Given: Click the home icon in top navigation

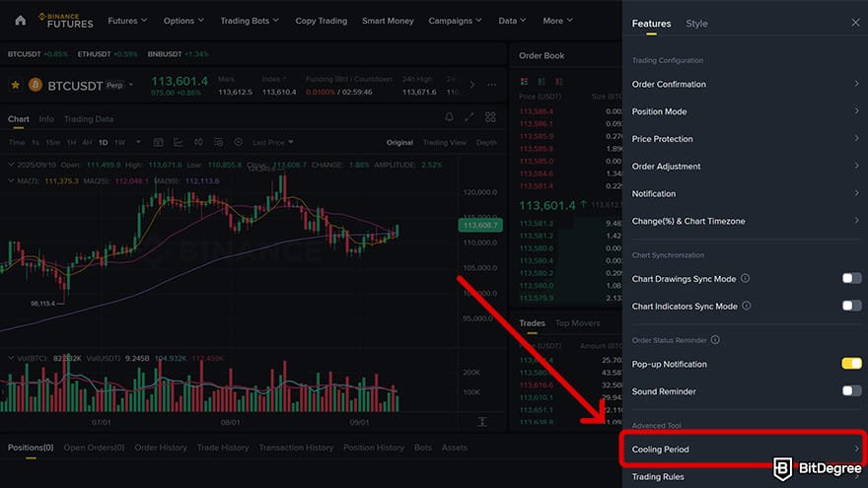Looking at the screenshot, I should click(x=21, y=21).
